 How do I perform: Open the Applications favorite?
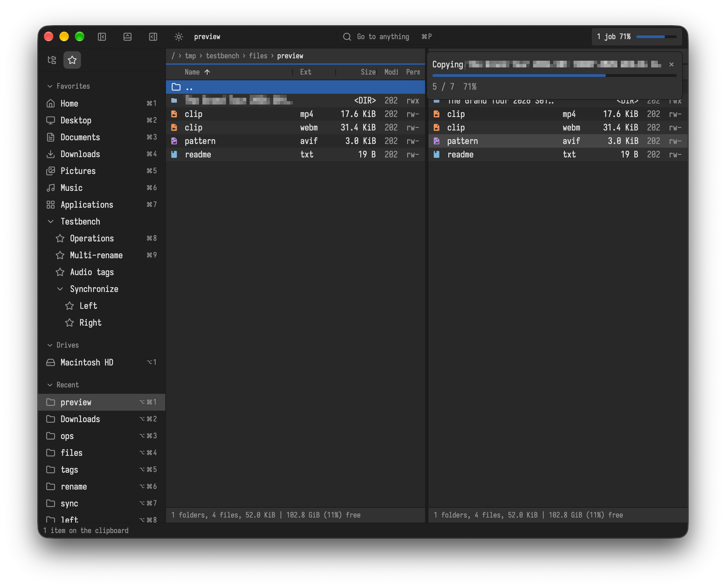coord(102,205)
